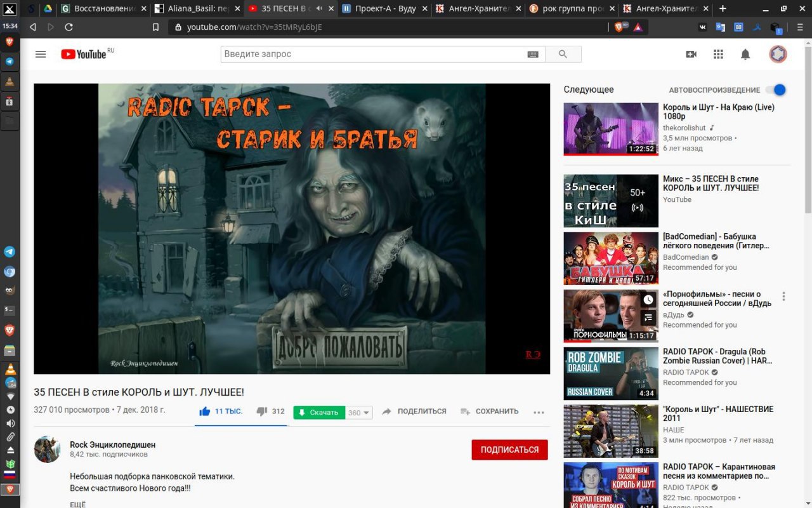812x508 pixels.
Task: Open on-screen keyboard in search box
Action: (x=533, y=55)
